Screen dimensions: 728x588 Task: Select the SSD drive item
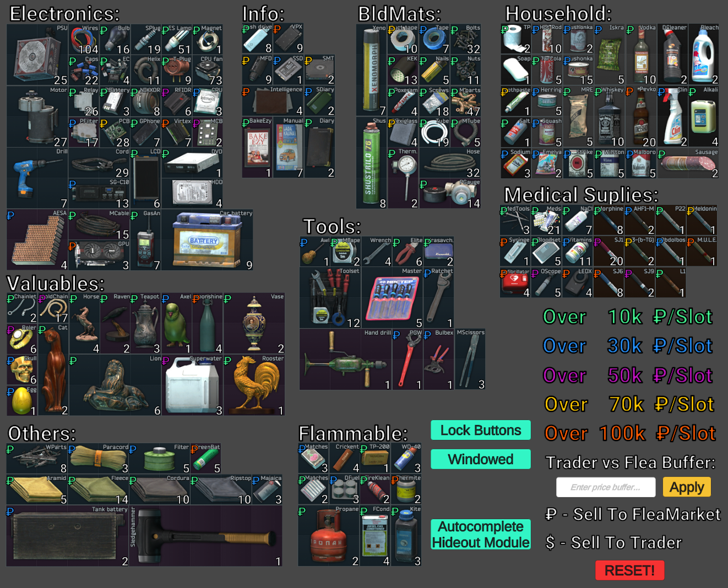289,70
